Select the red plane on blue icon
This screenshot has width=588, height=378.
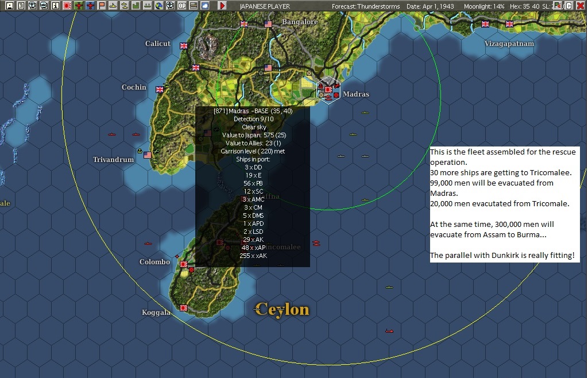pyautogui.click(x=90, y=6)
